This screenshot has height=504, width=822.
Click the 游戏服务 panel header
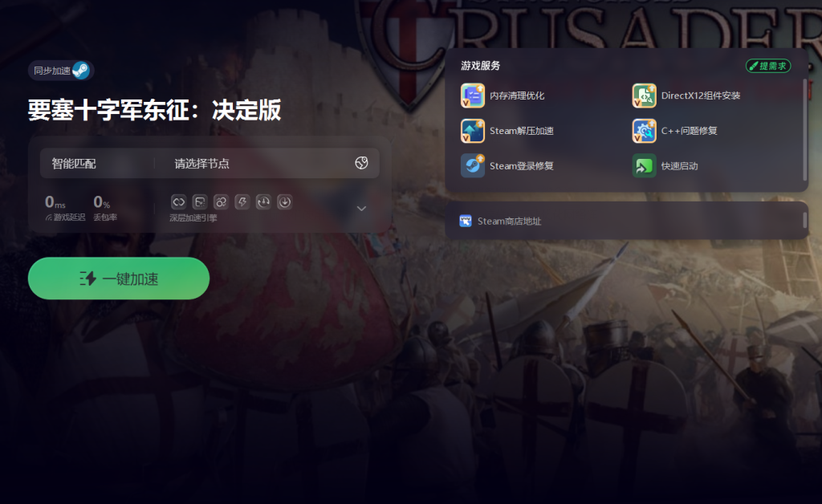coord(481,66)
